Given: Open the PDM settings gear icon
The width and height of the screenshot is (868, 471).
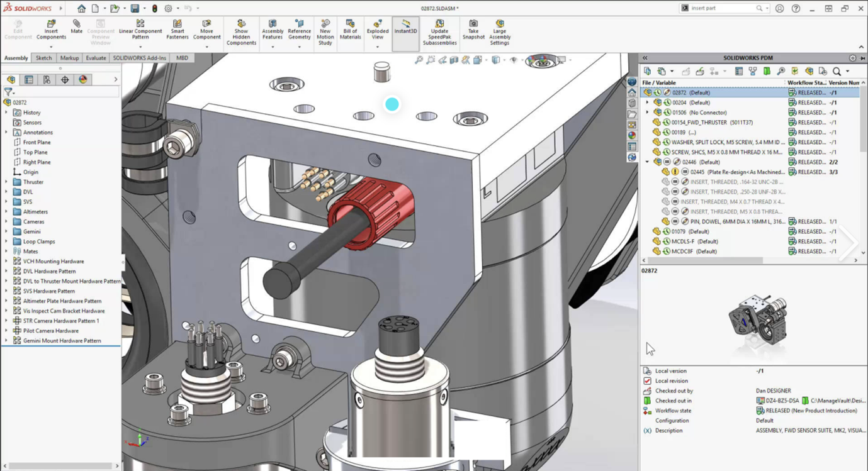Looking at the screenshot, I should click(852, 58).
